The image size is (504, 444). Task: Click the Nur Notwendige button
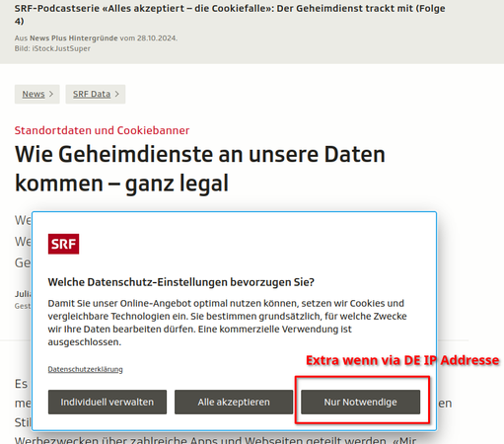pyautogui.click(x=361, y=402)
